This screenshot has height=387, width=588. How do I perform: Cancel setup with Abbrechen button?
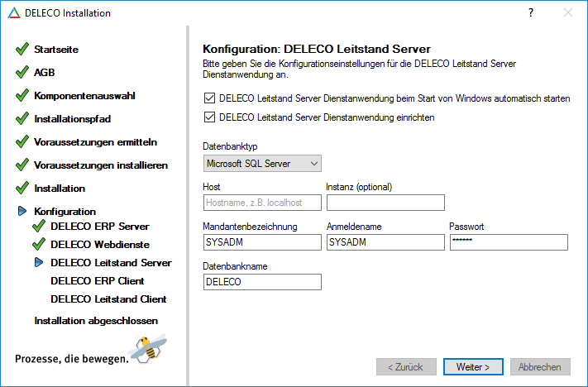540,367
